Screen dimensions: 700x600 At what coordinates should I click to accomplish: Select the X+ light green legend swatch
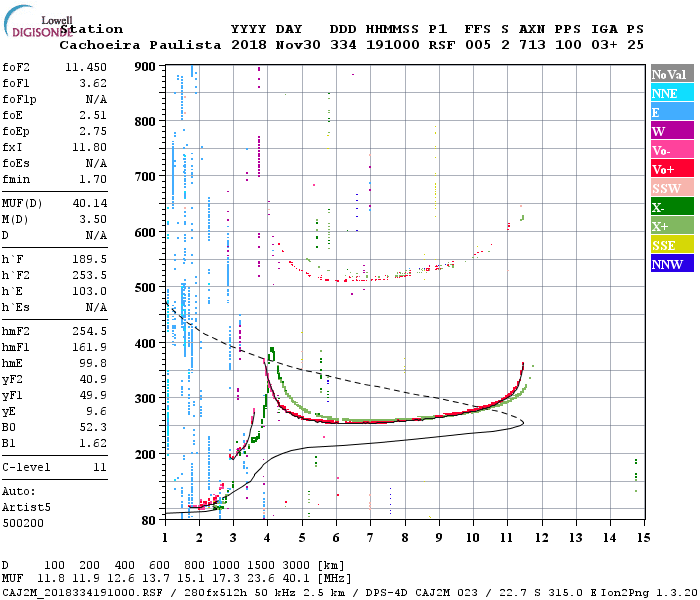coord(672,226)
